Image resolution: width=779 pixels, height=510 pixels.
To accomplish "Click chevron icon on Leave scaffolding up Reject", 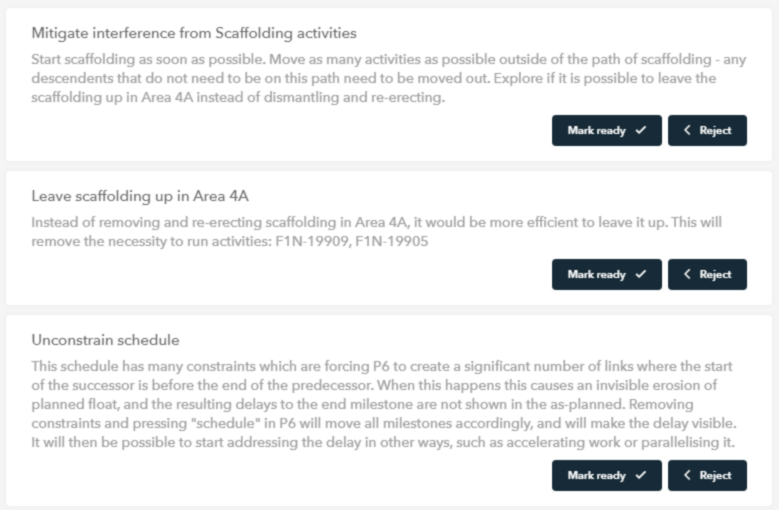I will pyautogui.click(x=687, y=275).
